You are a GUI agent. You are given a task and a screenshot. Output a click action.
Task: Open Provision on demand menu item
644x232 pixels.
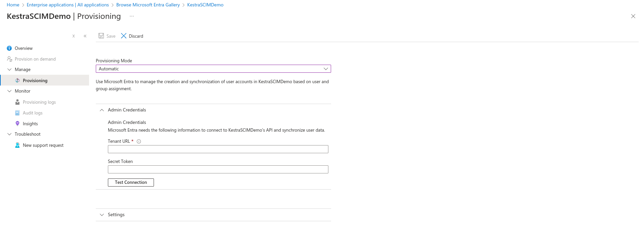35,59
